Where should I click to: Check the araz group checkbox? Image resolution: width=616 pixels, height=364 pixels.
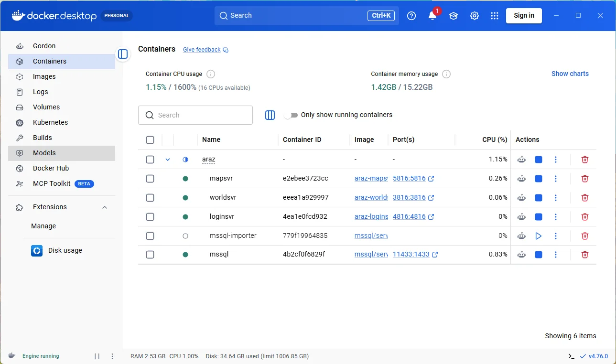pos(150,160)
